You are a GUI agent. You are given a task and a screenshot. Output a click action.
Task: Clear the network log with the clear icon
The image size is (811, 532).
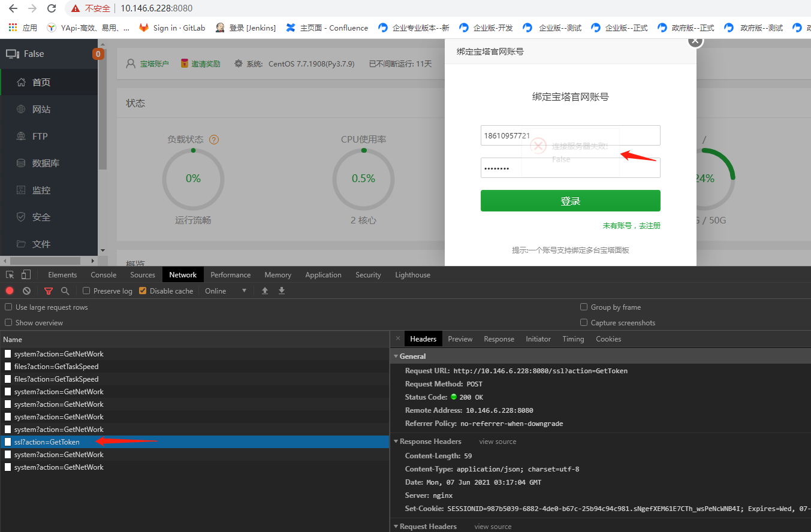coord(26,291)
